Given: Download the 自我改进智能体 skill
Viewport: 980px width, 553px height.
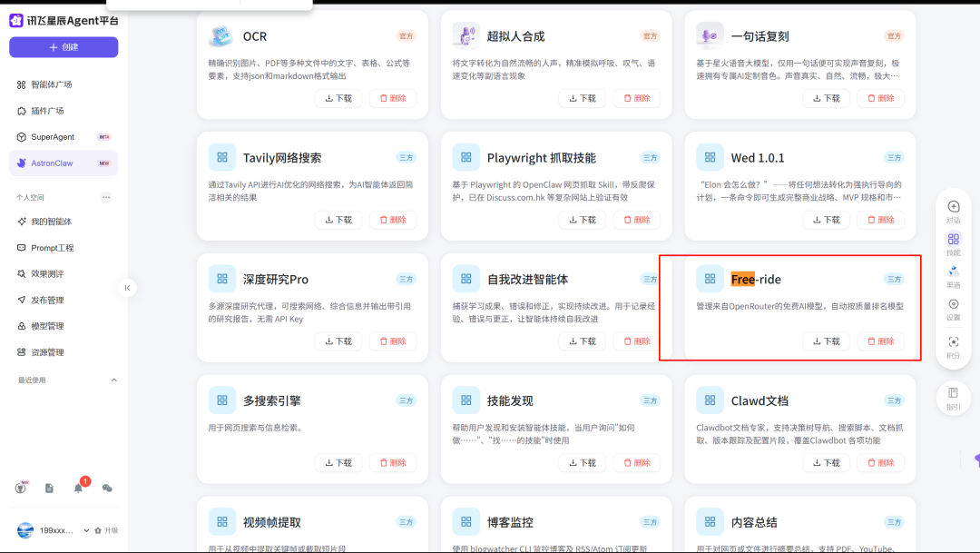Looking at the screenshot, I should point(582,341).
